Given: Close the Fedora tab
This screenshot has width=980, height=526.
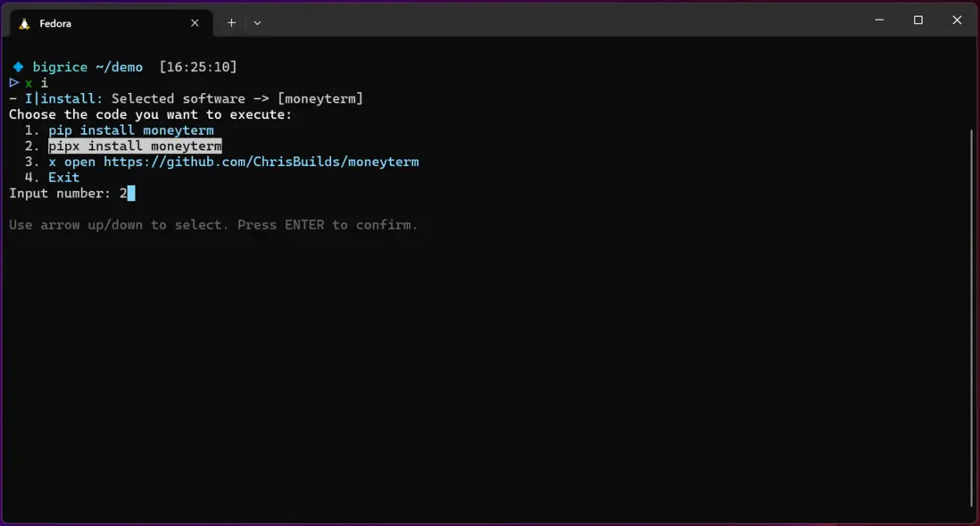Looking at the screenshot, I should [x=195, y=23].
